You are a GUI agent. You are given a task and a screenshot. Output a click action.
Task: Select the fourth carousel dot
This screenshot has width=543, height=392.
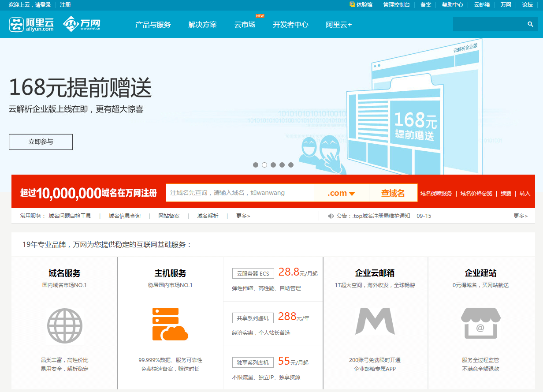tap(282, 165)
